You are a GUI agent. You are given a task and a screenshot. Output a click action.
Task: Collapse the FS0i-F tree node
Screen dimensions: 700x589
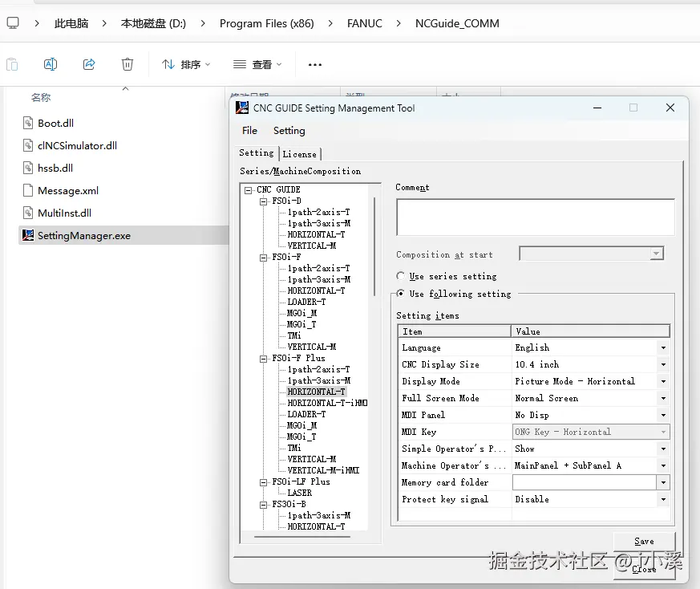pyautogui.click(x=263, y=258)
